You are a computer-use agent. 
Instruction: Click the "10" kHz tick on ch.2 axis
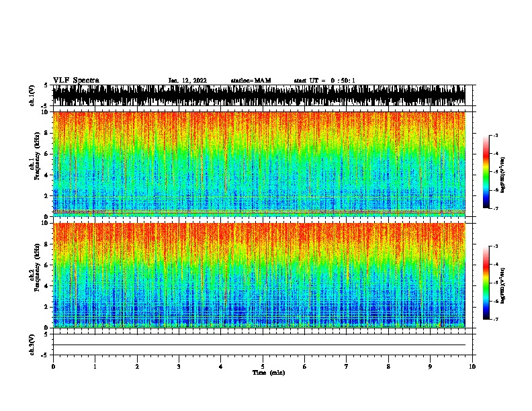click(45, 223)
